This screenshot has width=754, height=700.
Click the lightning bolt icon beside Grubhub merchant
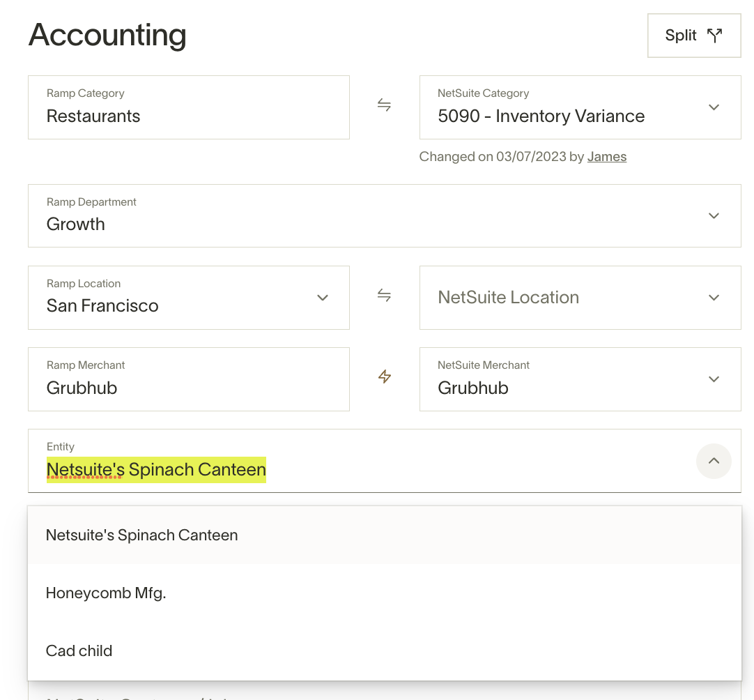384,376
